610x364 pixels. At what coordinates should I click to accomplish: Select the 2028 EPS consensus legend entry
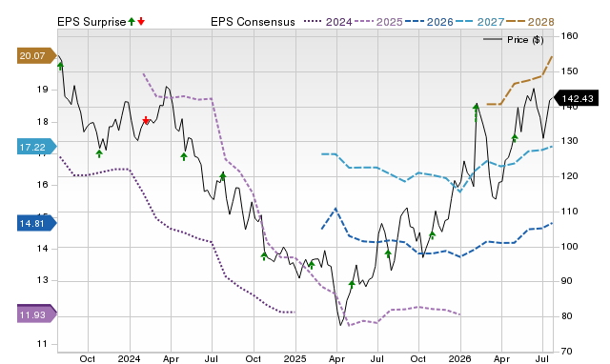[x=530, y=22]
